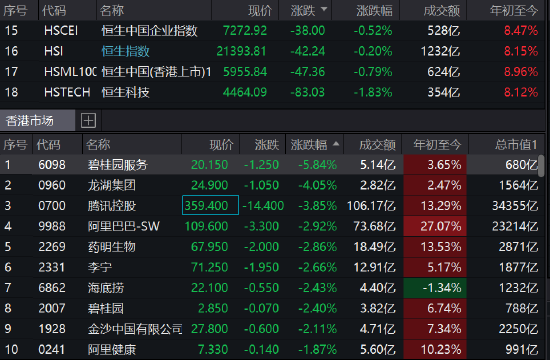
Task: Select the 碧桂园服务 row
Action: click(269, 165)
